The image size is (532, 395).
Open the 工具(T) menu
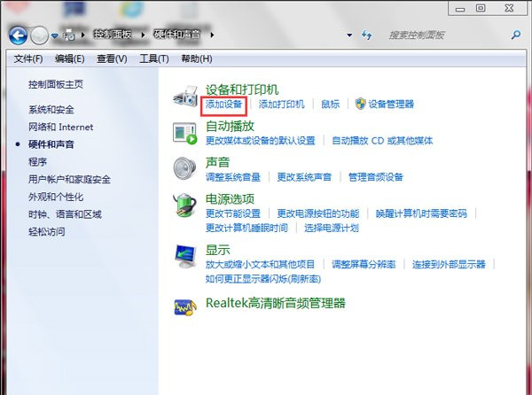[x=153, y=58]
